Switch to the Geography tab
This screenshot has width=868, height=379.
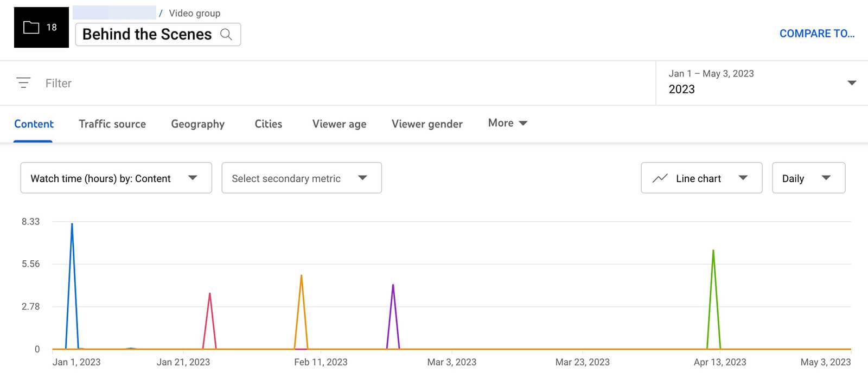[197, 124]
